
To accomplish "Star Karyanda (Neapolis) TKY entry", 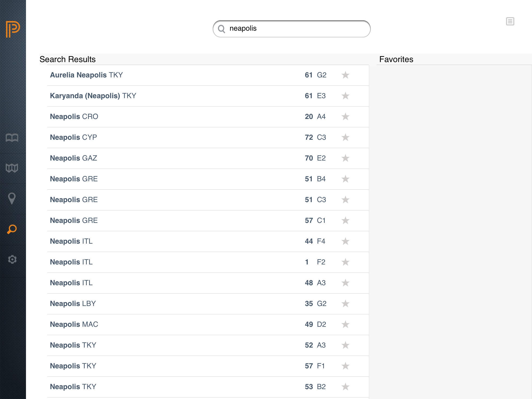I will [x=345, y=96].
